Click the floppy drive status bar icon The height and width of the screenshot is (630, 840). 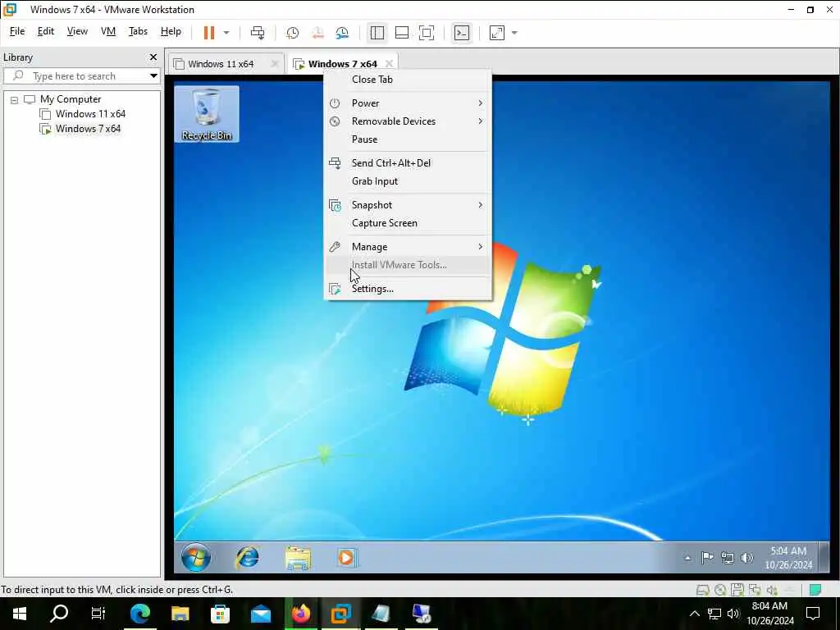[737, 591]
